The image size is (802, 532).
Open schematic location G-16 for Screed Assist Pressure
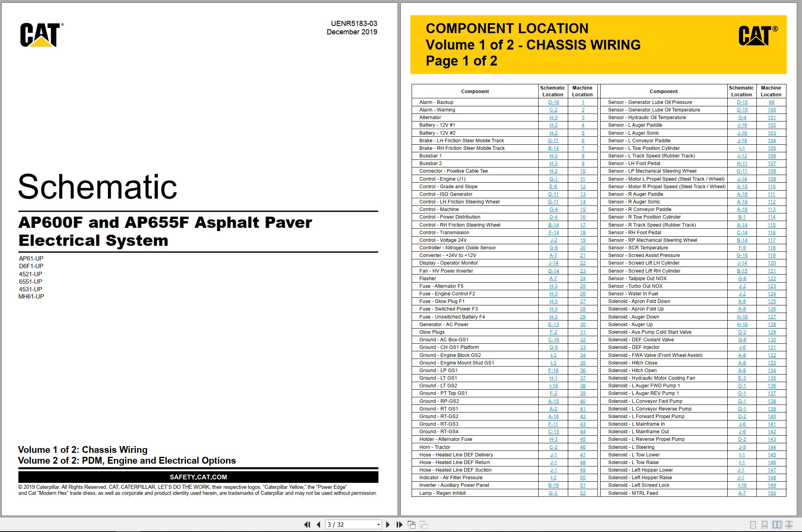[742, 255]
